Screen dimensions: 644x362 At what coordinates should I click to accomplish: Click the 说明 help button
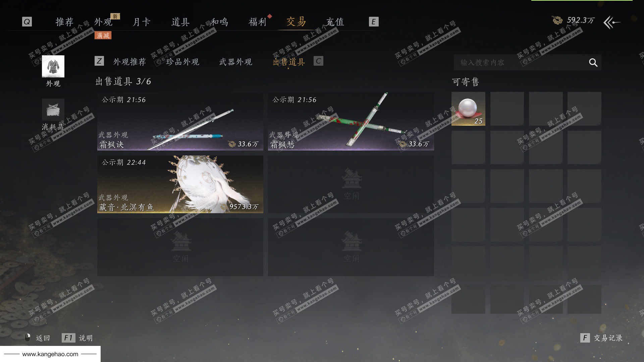pyautogui.click(x=86, y=338)
